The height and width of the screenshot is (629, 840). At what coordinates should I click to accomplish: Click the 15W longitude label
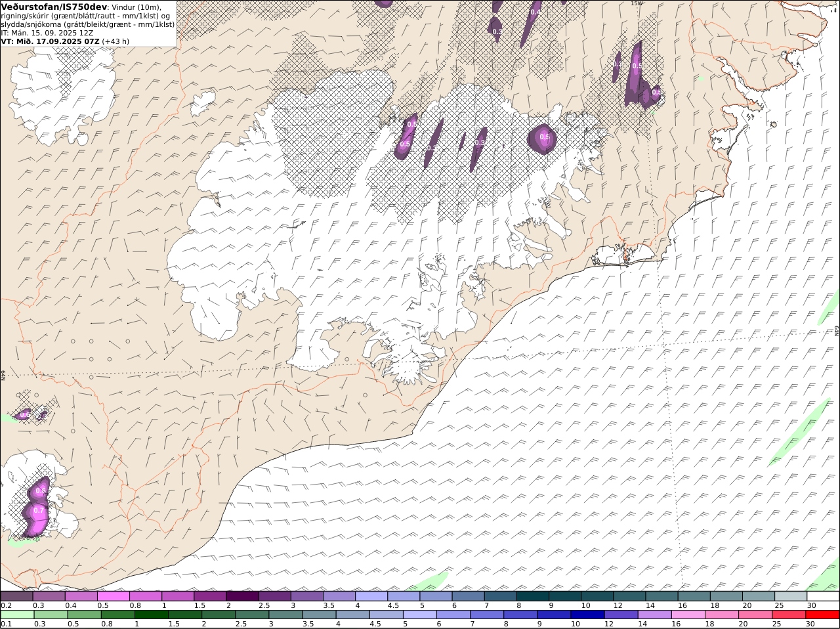[636, 3]
